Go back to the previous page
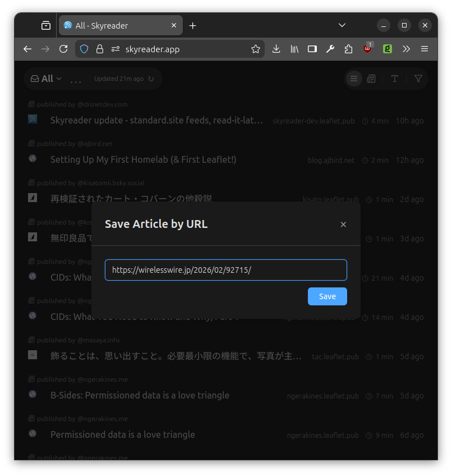This screenshot has height=476, width=452. click(27, 49)
